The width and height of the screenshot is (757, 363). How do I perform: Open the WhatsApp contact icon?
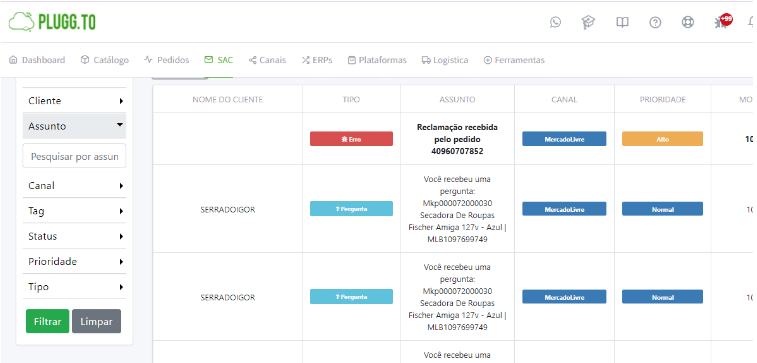click(x=556, y=22)
